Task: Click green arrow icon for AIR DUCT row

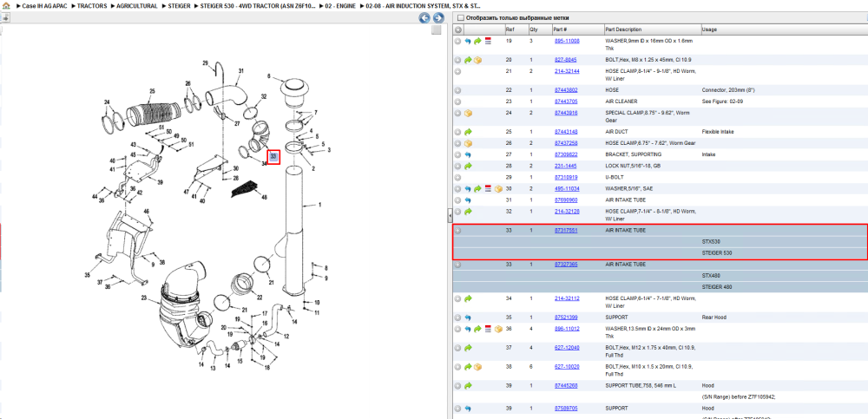Action: pos(468,132)
